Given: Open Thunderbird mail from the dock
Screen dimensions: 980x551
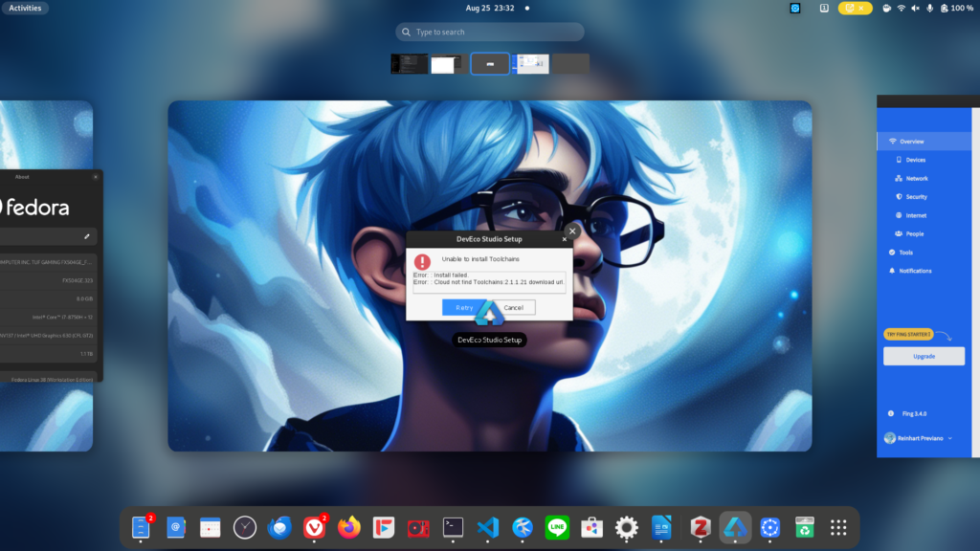Looking at the screenshot, I should coord(279,527).
